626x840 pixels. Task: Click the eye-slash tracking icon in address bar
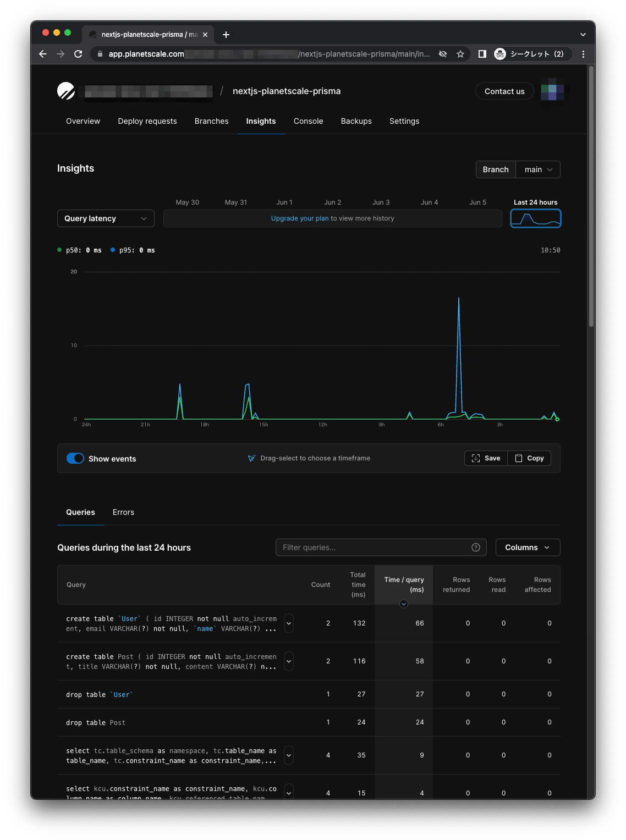pos(443,54)
